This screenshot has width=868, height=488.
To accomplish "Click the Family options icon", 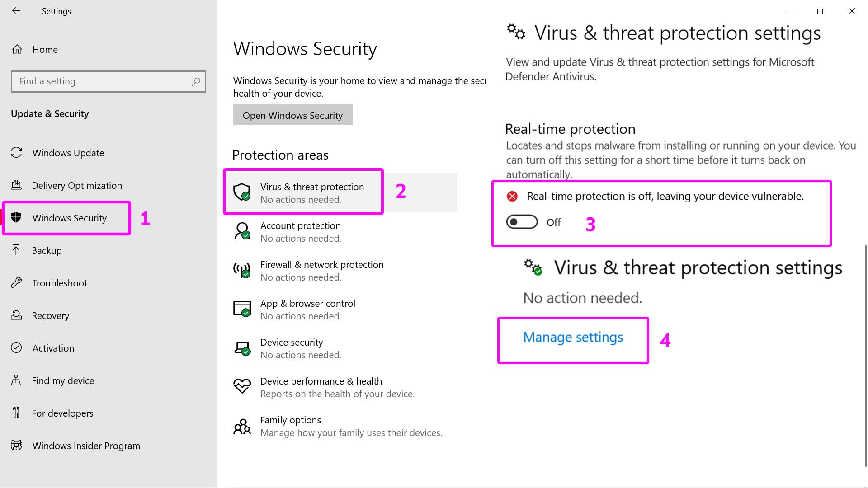I will pyautogui.click(x=242, y=426).
